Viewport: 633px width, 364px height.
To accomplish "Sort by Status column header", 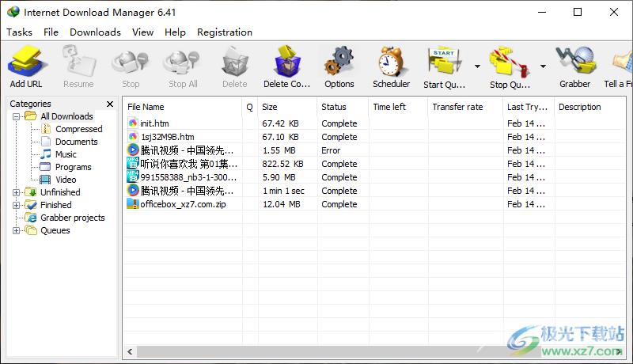I will pyautogui.click(x=343, y=107).
